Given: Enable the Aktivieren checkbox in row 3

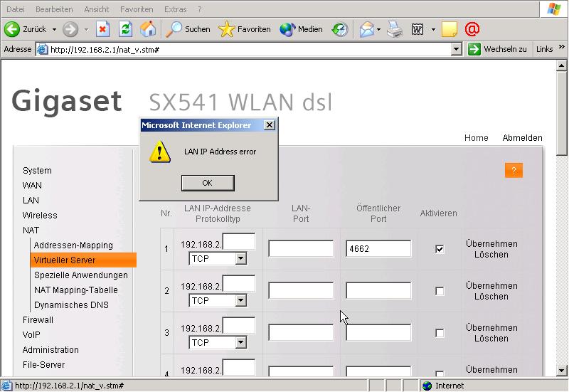Looking at the screenshot, I should 440,333.
